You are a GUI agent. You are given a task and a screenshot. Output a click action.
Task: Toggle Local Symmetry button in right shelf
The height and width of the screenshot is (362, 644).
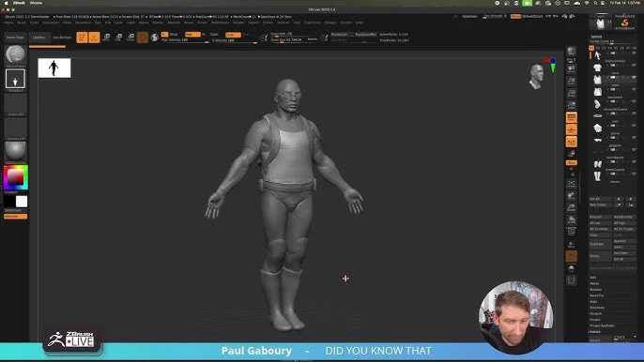tap(572, 142)
